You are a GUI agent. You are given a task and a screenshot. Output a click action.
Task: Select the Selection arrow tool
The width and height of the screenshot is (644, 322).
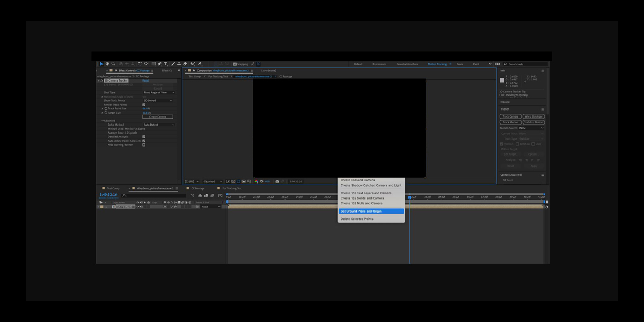[x=101, y=64]
